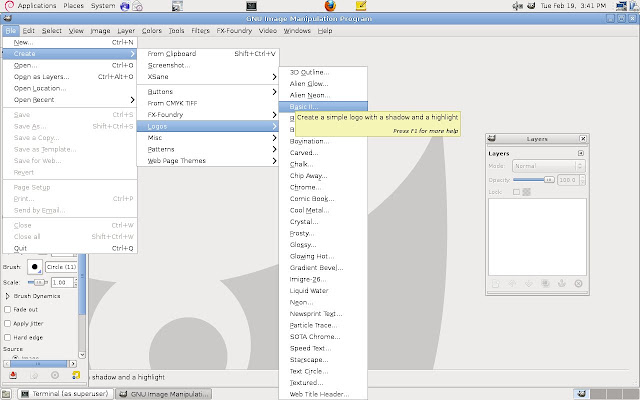
Task: Click the brush preview thumbnail
Action: point(35,267)
